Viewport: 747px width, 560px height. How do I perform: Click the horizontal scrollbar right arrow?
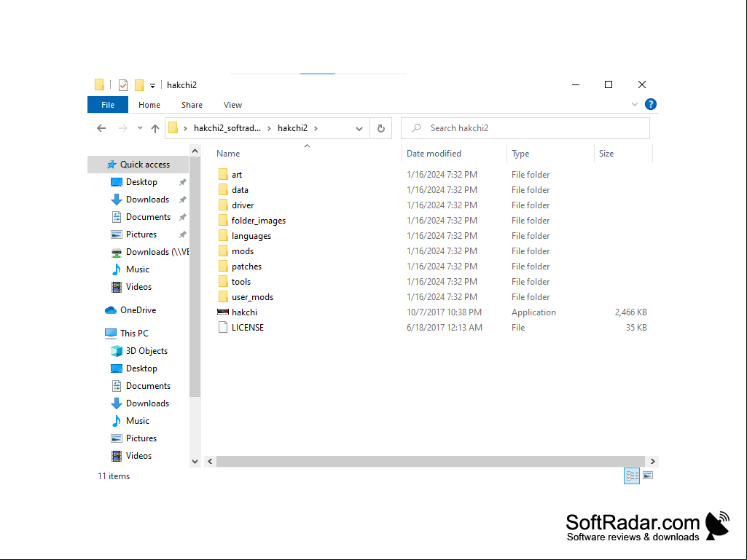pos(653,462)
